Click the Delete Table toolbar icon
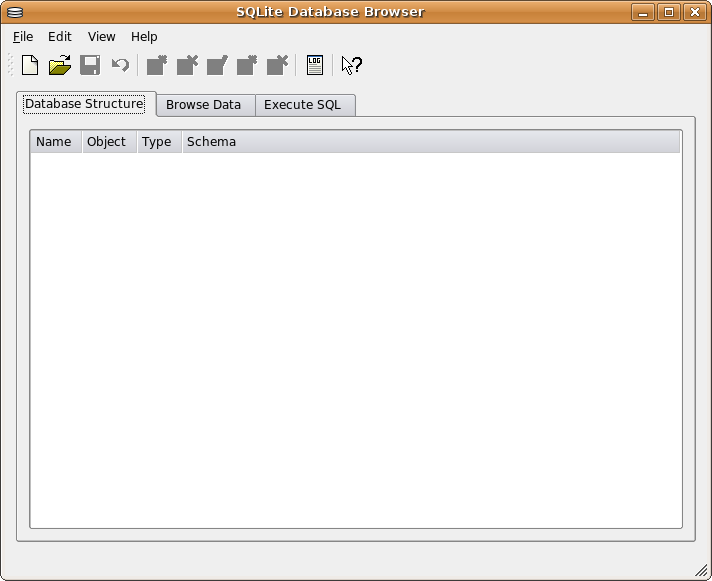This screenshot has width=712, height=581. [187, 65]
